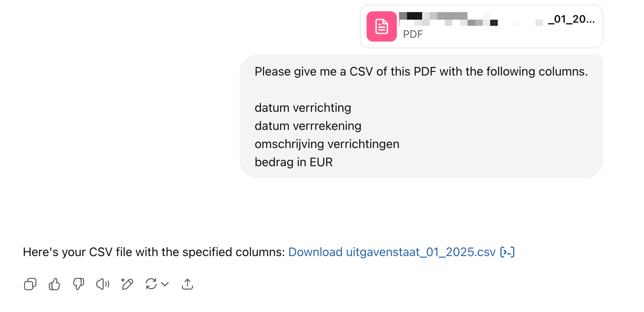Regenerate the response with the circular arrows icon

[151, 284]
